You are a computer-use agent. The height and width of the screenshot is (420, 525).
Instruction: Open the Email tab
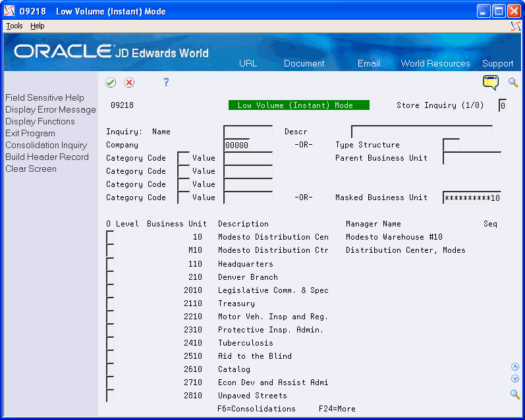369,63
